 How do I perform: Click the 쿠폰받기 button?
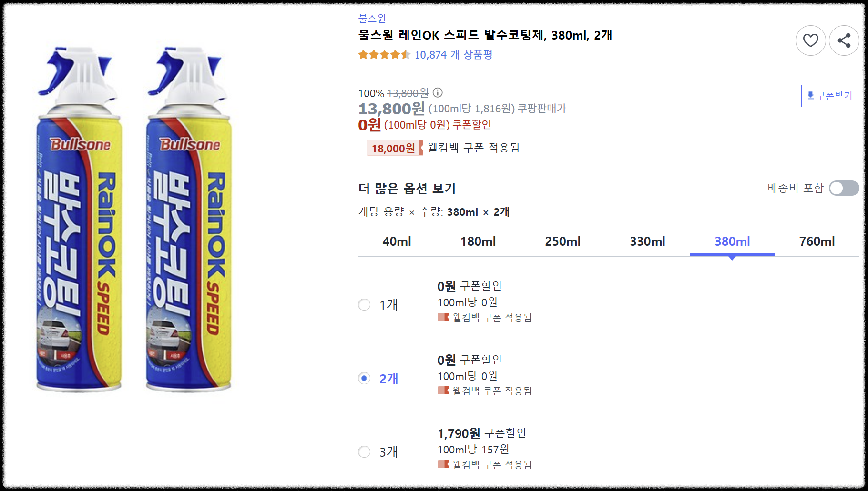830,96
